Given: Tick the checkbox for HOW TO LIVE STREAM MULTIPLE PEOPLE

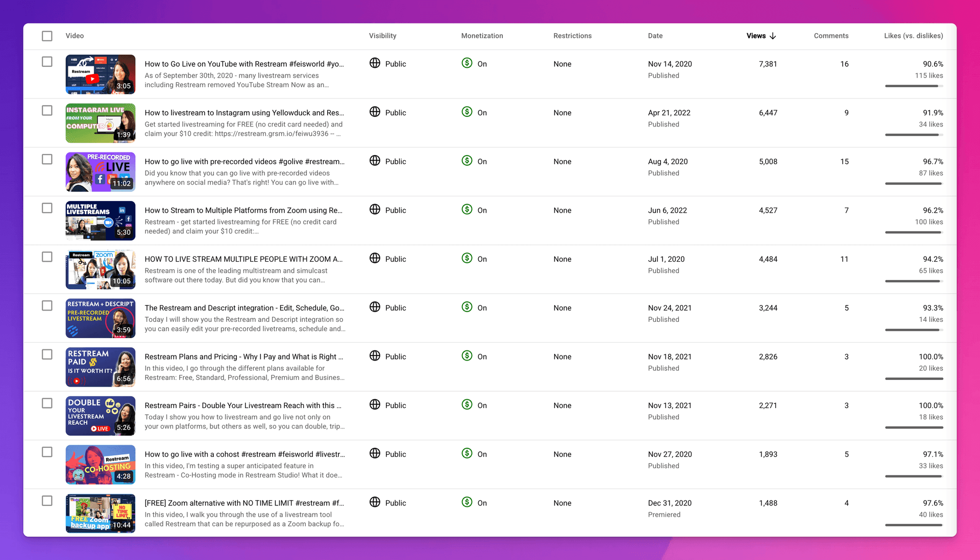Looking at the screenshot, I should point(47,257).
